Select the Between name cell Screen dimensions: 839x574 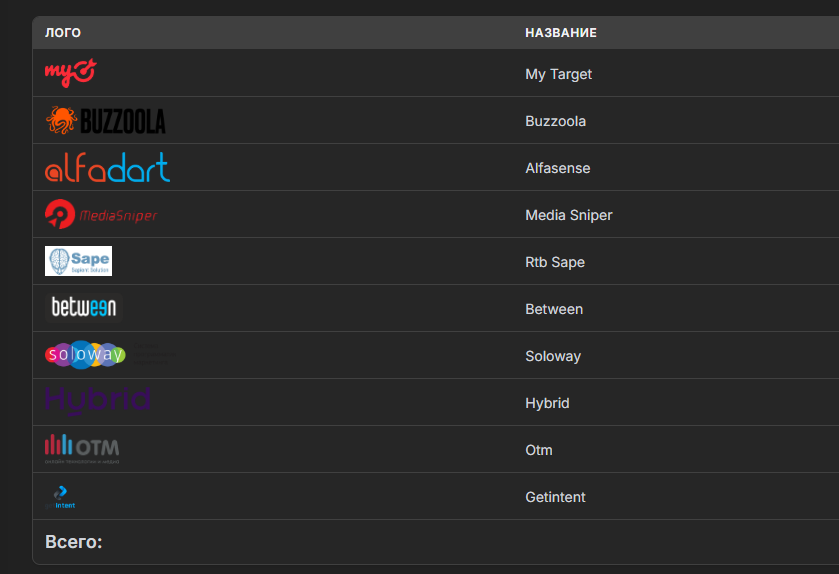point(554,309)
